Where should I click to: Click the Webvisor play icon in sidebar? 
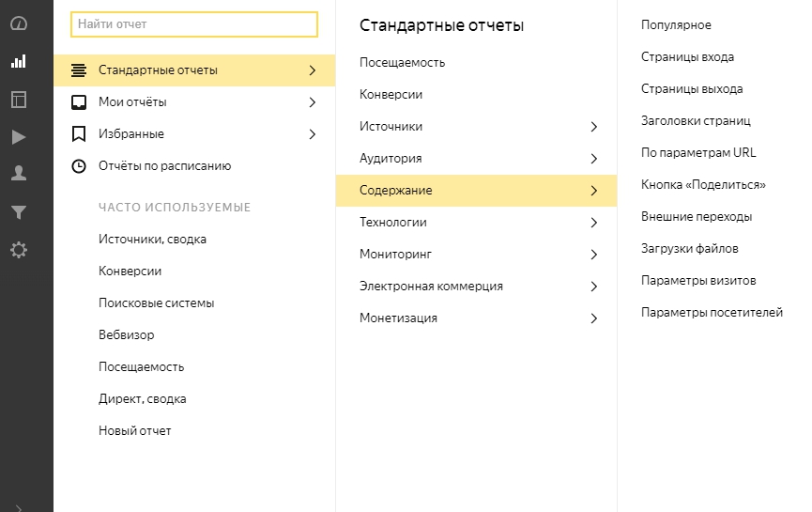19,137
